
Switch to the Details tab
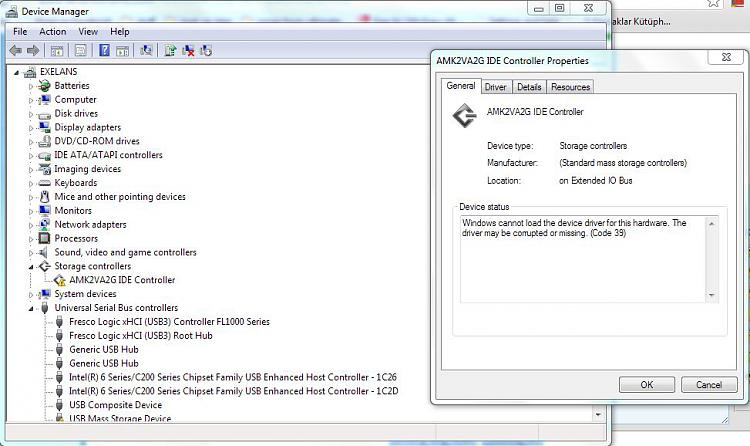tap(529, 87)
